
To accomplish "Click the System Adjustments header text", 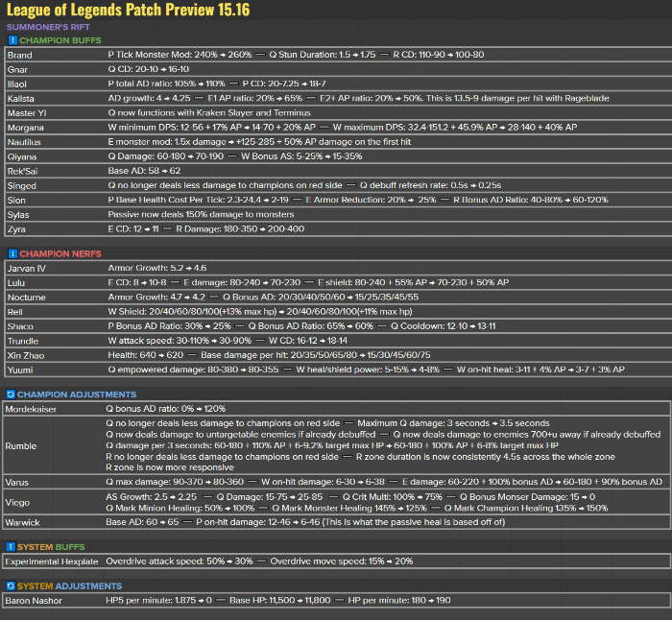I will (x=69, y=585).
